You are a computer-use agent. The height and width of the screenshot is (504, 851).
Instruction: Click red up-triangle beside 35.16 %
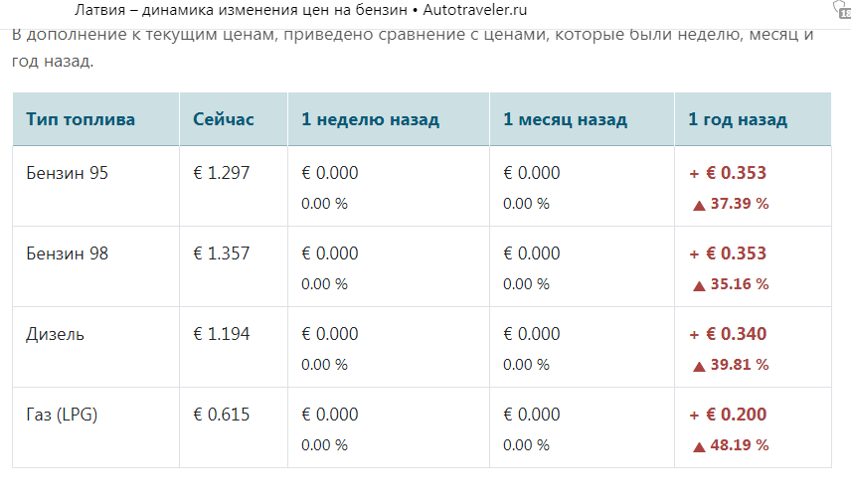699,286
